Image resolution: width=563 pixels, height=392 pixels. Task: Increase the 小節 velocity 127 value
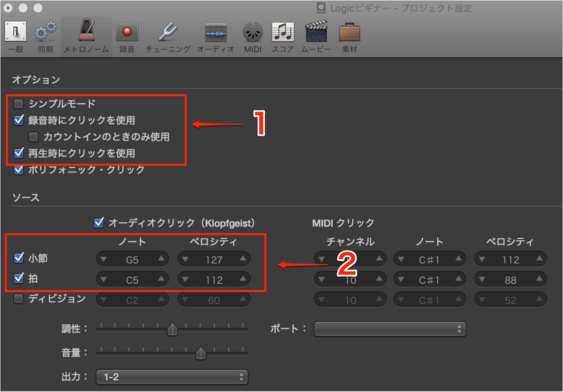point(243,259)
